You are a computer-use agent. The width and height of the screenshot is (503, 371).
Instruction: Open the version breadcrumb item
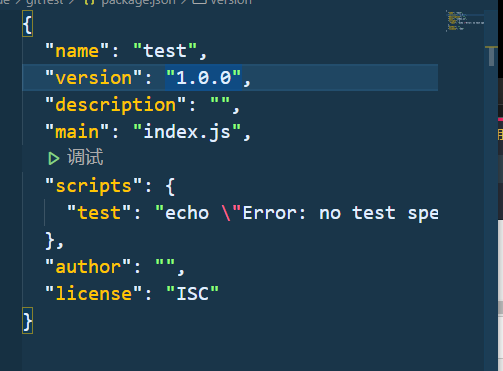point(231,2)
